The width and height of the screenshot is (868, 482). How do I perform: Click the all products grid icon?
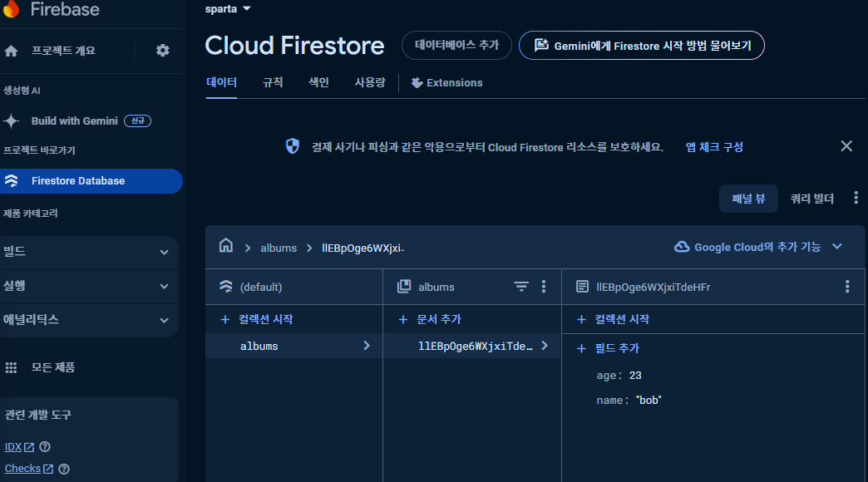tap(11, 367)
